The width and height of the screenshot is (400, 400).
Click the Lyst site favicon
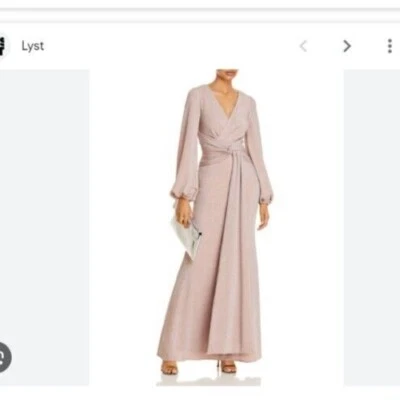(4, 46)
